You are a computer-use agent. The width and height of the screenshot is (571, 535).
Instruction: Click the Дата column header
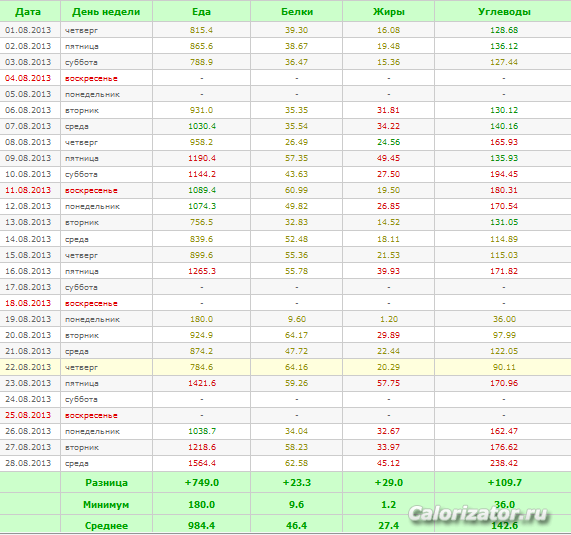coord(28,12)
